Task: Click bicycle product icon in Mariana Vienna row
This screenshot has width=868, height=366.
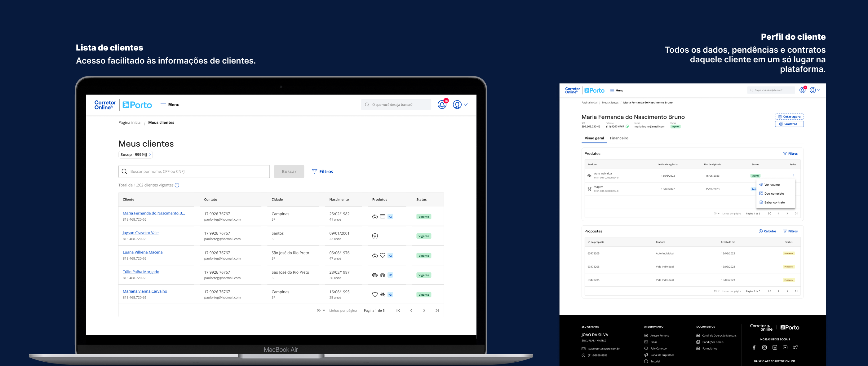Action: click(383, 295)
